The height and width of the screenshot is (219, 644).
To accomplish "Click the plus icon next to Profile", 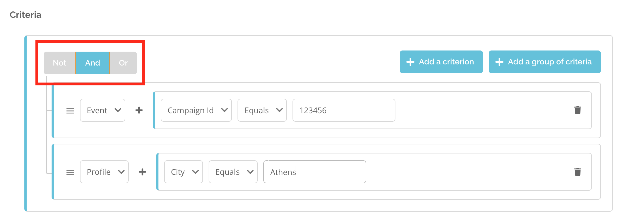I will pos(142,172).
